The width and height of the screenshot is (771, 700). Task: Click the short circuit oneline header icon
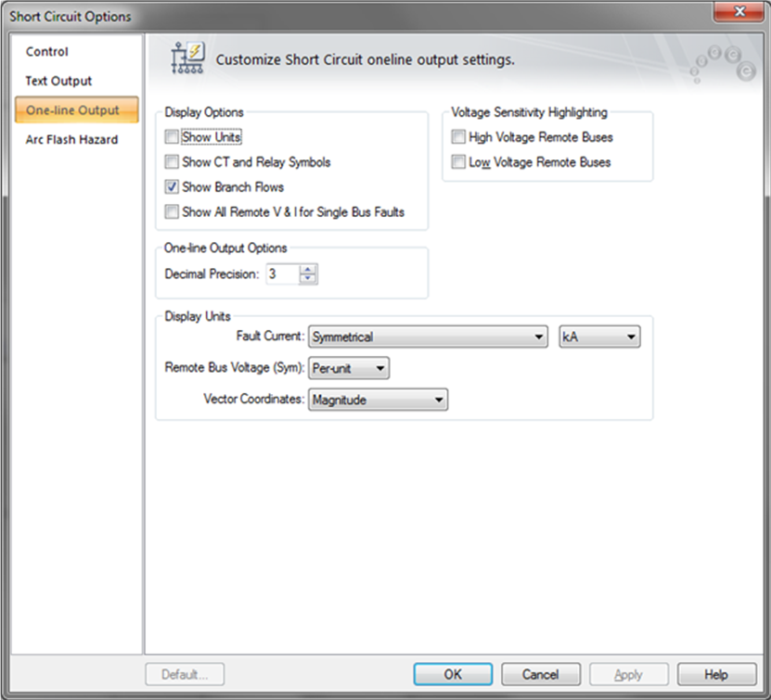tap(188, 58)
